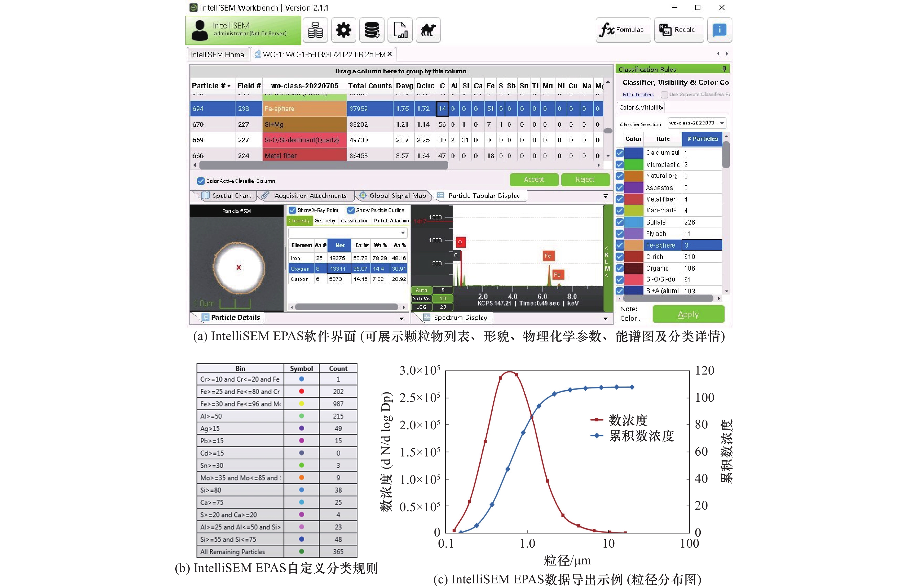The width and height of the screenshot is (908, 588).
Task: Open settings via the gear icon
Action: (343, 30)
